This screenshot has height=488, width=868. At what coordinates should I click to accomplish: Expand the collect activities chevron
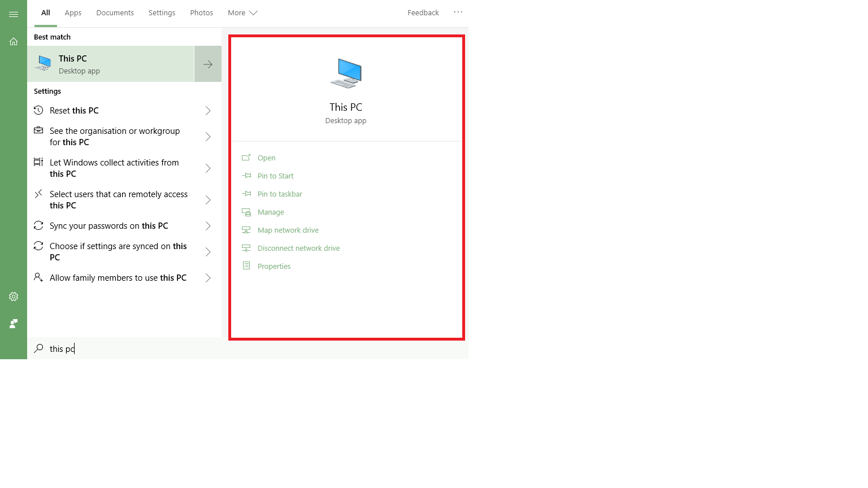pyautogui.click(x=208, y=168)
